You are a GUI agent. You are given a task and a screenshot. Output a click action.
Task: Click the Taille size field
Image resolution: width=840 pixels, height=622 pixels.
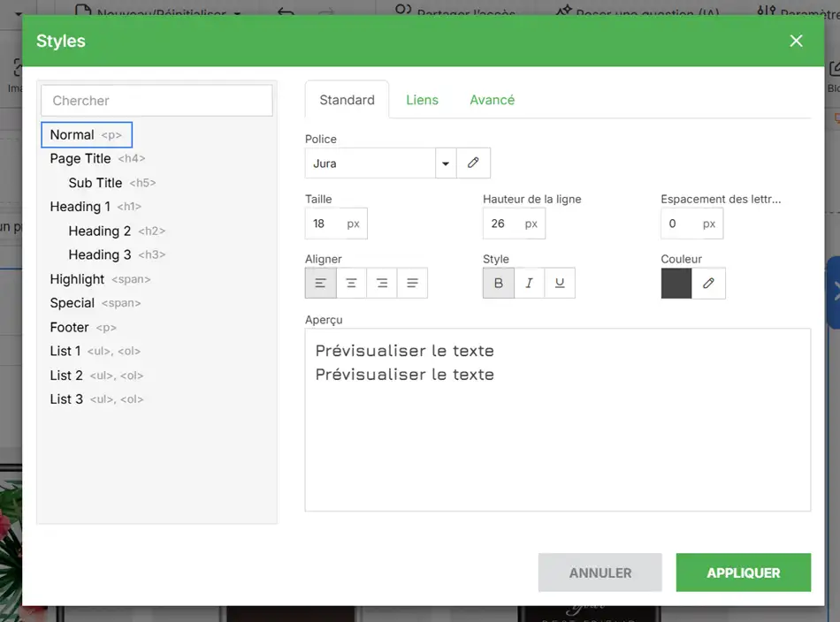click(x=336, y=224)
